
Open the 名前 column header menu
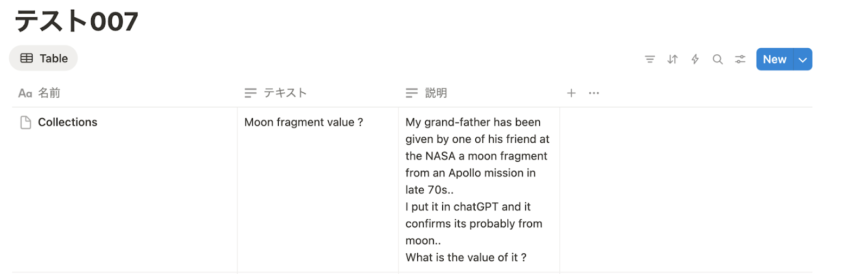coord(49,93)
